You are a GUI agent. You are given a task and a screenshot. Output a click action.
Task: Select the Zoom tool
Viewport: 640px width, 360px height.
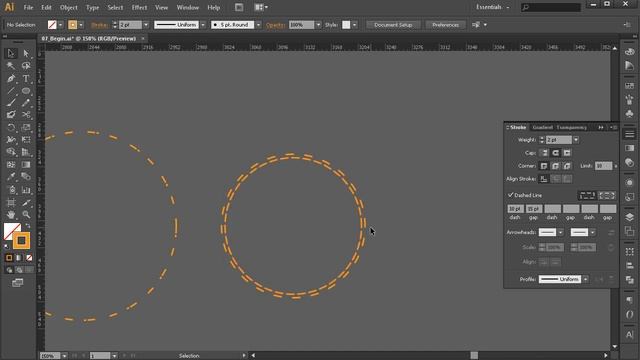click(x=26, y=215)
